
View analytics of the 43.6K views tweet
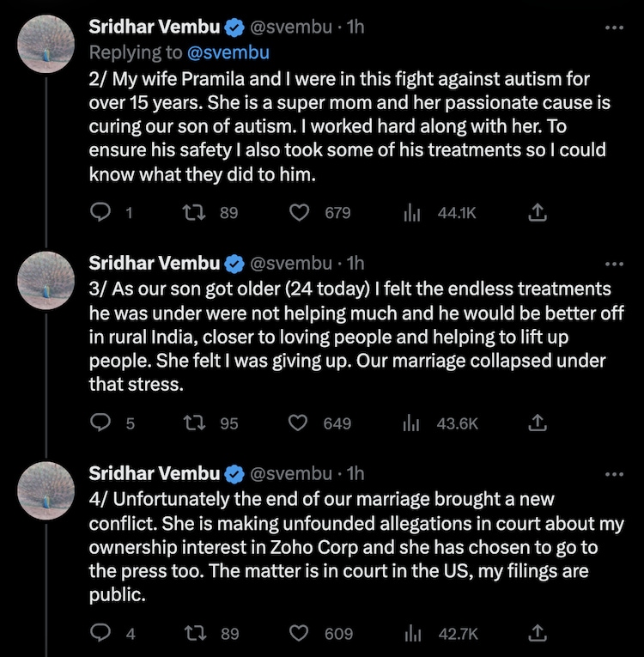[x=411, y=423]
